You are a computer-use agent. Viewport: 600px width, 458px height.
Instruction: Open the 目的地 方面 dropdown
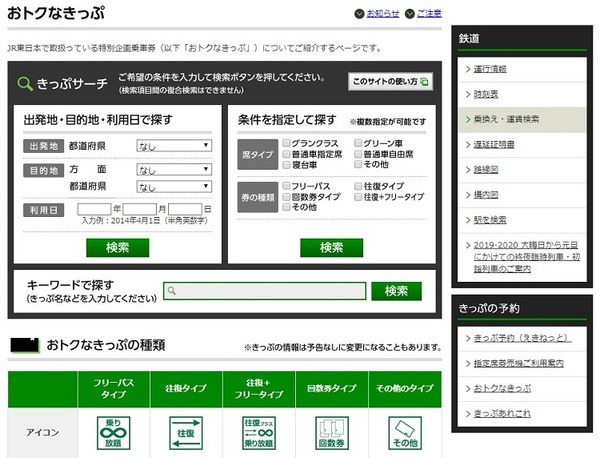(x=174, y=170)
